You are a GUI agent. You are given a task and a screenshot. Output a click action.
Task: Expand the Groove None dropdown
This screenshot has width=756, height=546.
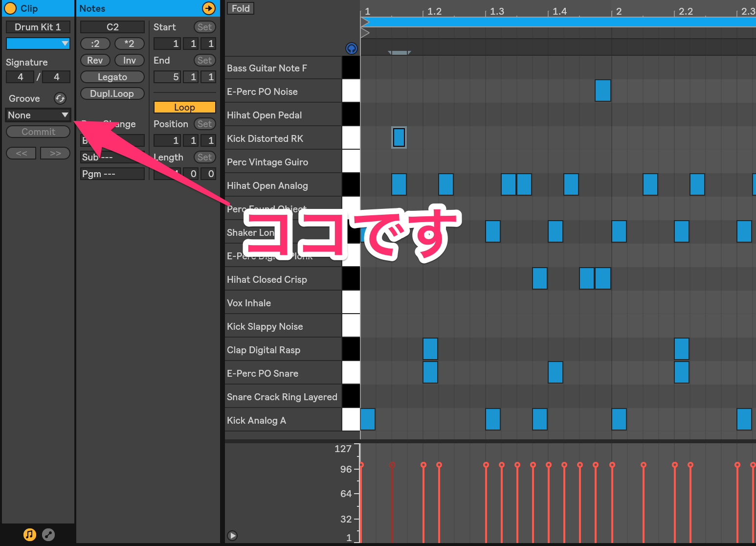[x=38, y=115]
